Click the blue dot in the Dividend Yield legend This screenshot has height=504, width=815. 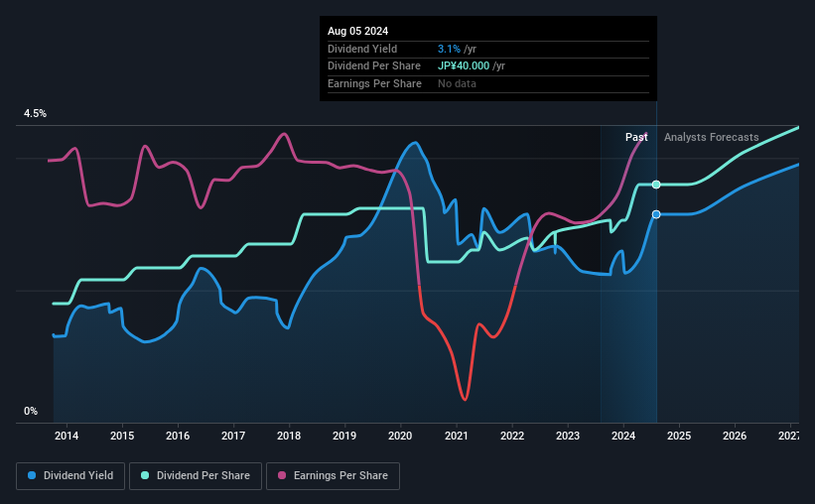point(32,475)
